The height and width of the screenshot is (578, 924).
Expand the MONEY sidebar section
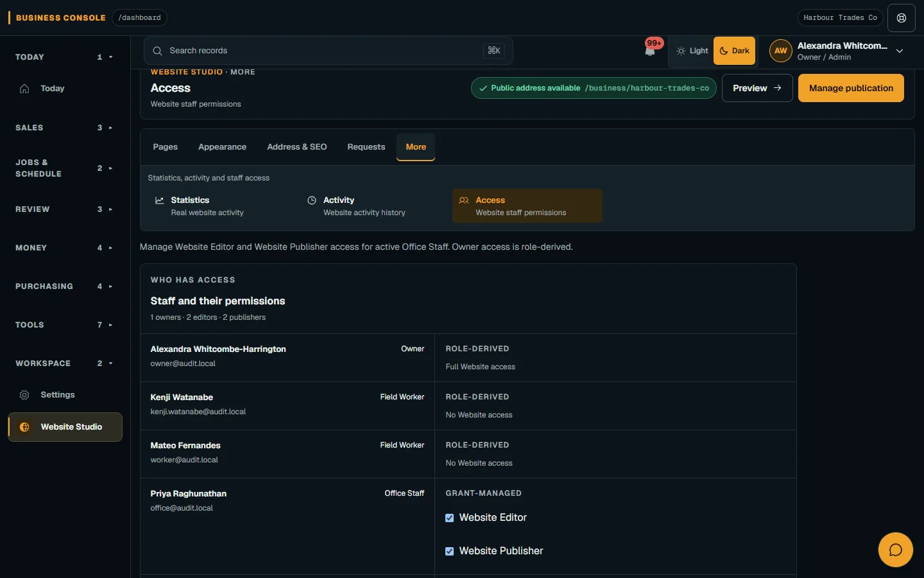point(65,248)
